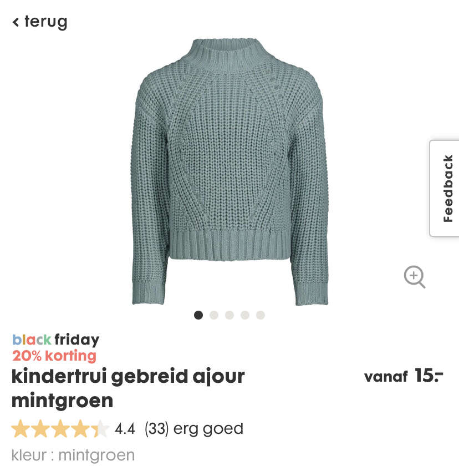Open the kindertrui gebreid ajour mintgroen title
The image size is (459, 476).
pyautogui.click(x=128, y=388)
